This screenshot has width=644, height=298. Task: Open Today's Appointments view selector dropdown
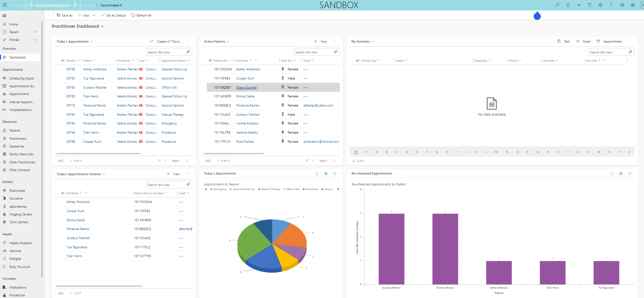click(92, 42)
